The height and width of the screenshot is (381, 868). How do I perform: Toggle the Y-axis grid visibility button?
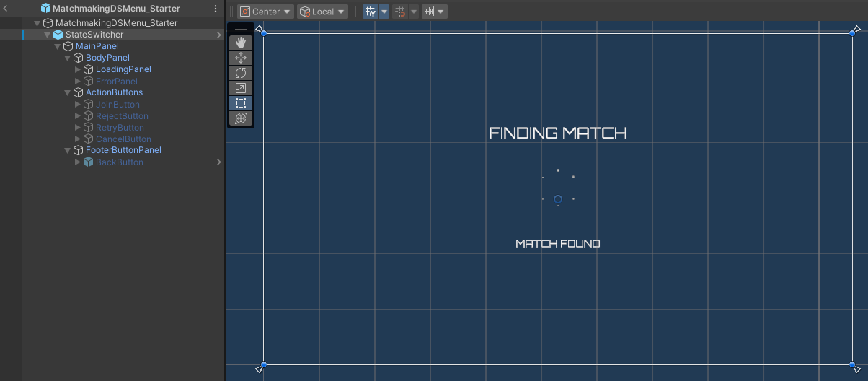(x=371, y=12)
